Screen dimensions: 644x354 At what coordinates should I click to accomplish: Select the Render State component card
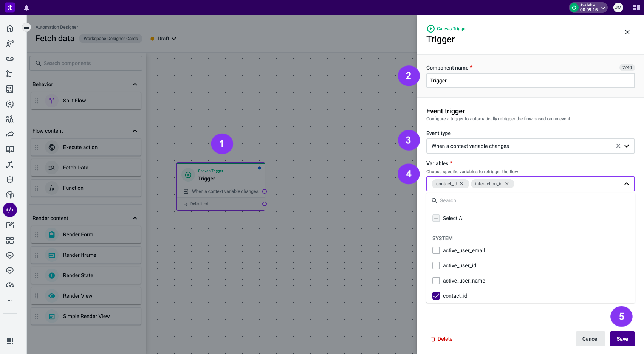point(86,275)
